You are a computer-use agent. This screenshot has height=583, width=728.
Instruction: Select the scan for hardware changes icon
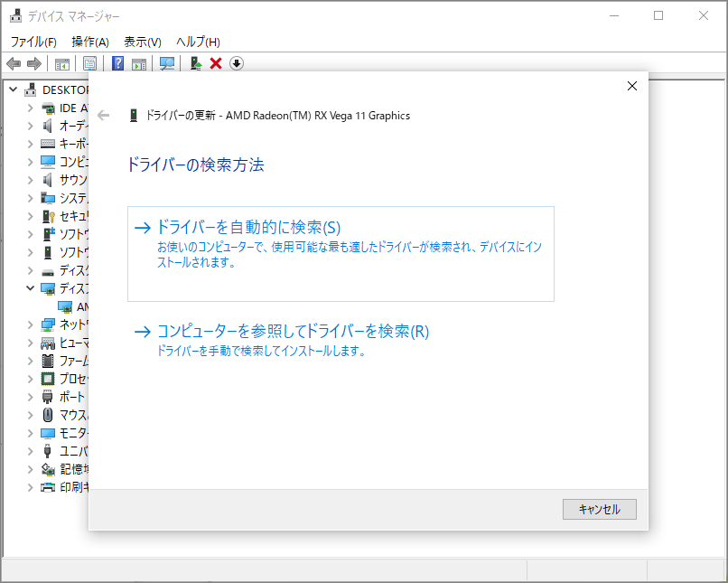[x=168, y=63]
